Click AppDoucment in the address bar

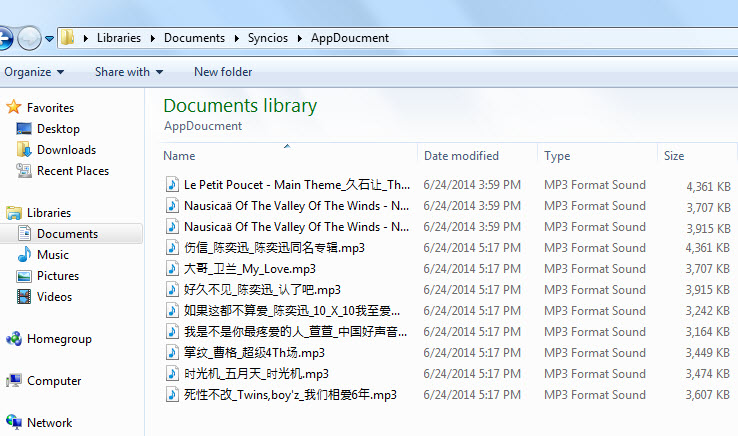[x=350, y=38]
